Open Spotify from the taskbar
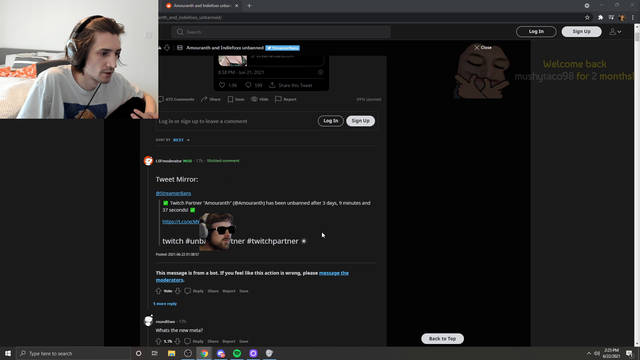Image resolution: width=640 pixels, height=360 pixels. [237, 353]
